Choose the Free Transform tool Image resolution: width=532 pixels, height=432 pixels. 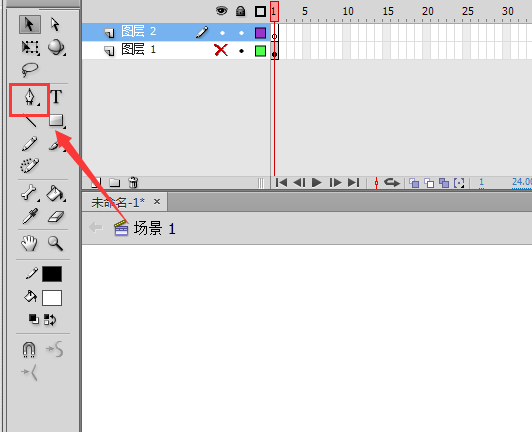coord(30,48)
